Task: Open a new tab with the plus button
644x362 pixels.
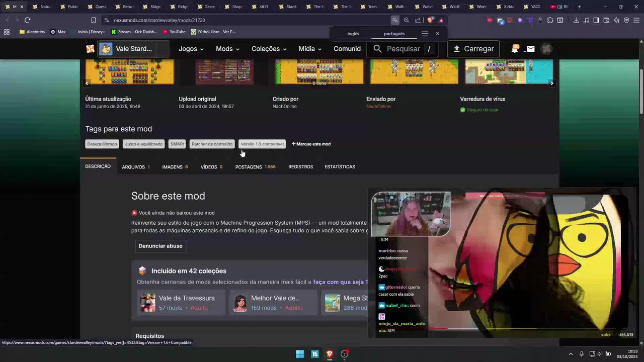Action: (x=579, y=7)
